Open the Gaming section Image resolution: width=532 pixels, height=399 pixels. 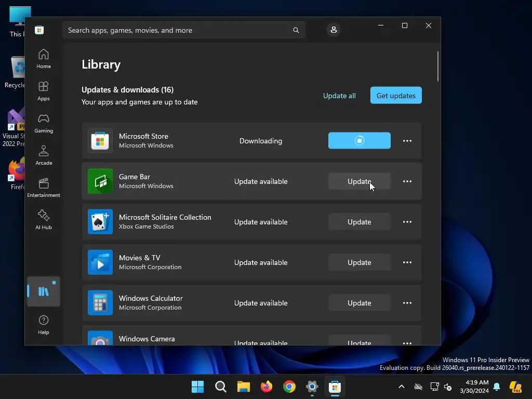pos(44,124)
